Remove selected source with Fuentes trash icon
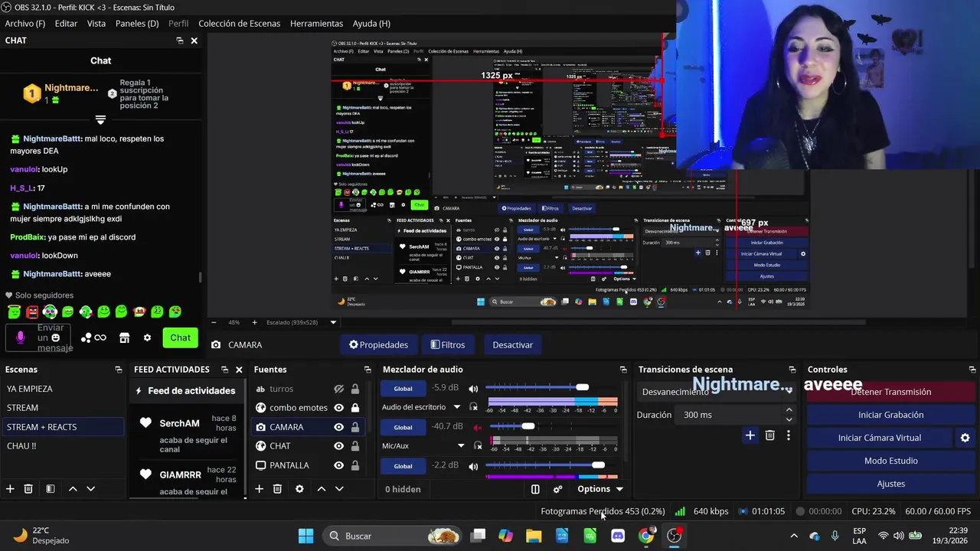This screenshot has width=980, height=551. coord(277,489)
